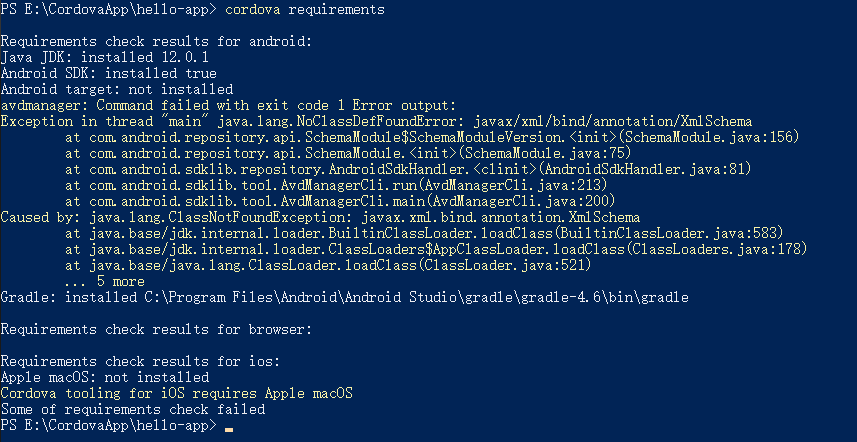Click 'Requirements check results for android:' line

pos(157,41)
